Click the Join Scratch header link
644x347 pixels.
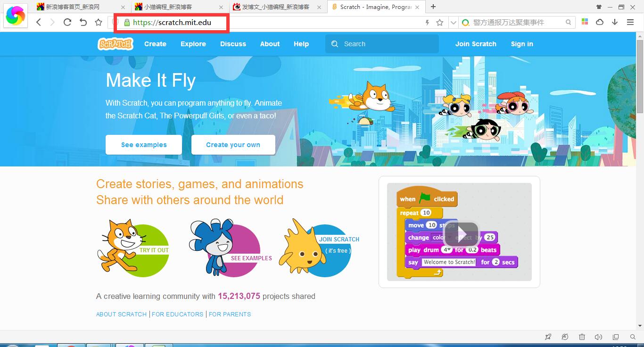[476, 44]
